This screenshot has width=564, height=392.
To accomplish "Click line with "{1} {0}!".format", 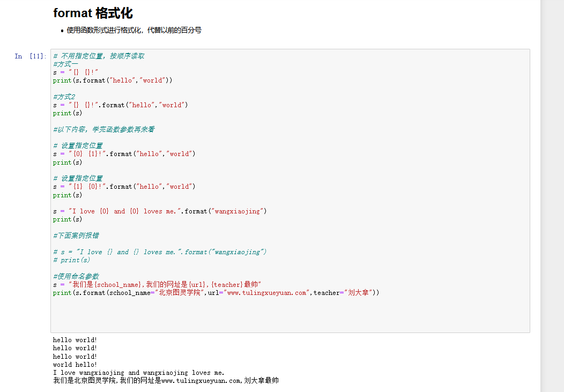I will click(x=124, y=187).
